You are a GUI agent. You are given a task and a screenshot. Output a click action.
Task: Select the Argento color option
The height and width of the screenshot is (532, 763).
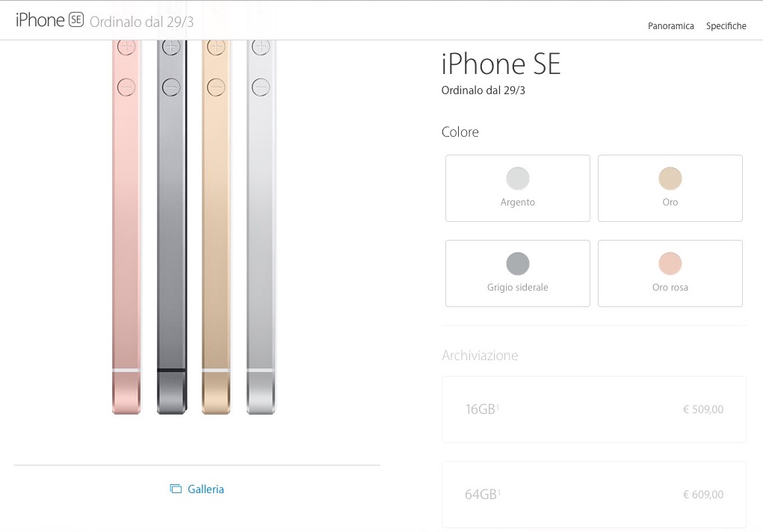[x=518, y=188]
